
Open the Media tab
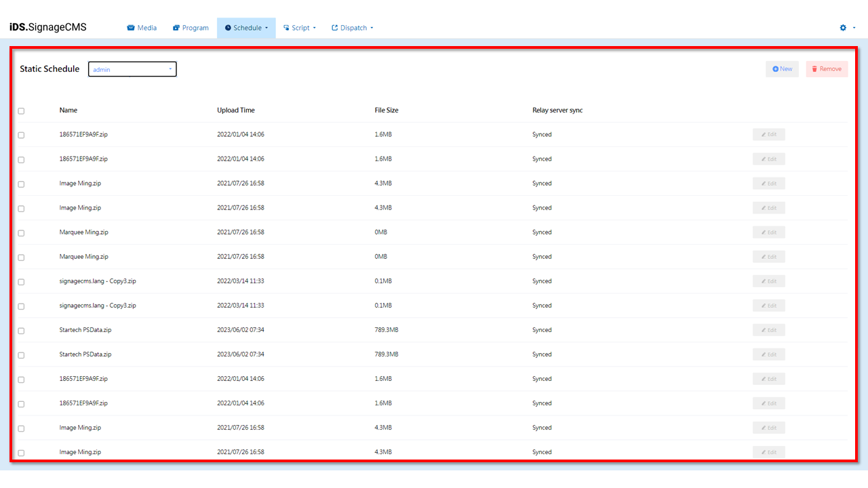[x=146, y=28]
